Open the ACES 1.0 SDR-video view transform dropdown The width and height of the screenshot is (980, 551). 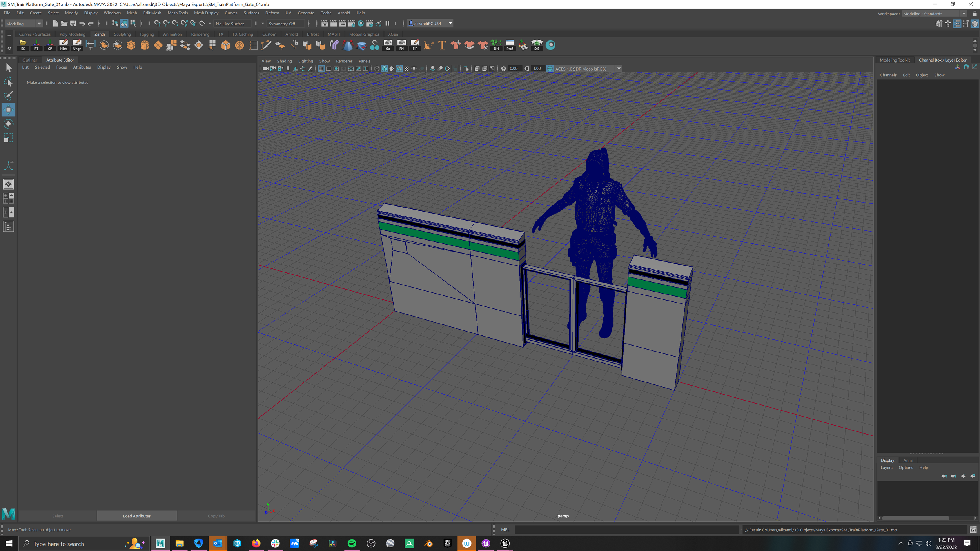[x=588, y=69]
